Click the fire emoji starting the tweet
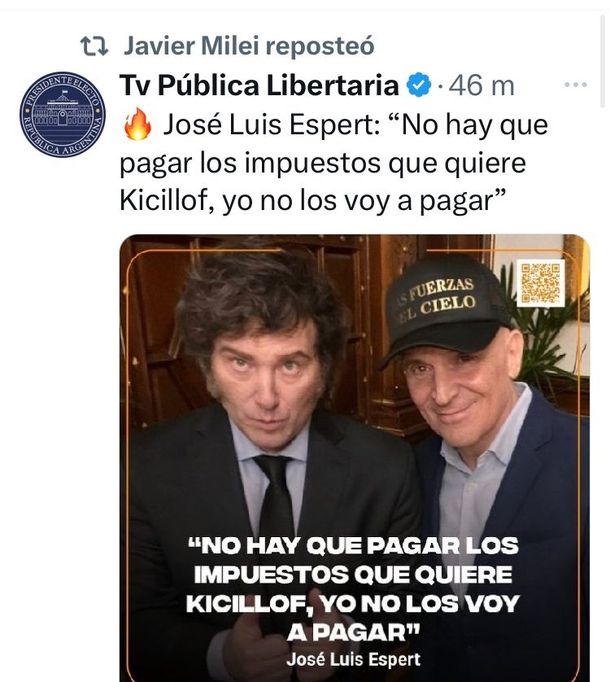 (x=137, y=124)
